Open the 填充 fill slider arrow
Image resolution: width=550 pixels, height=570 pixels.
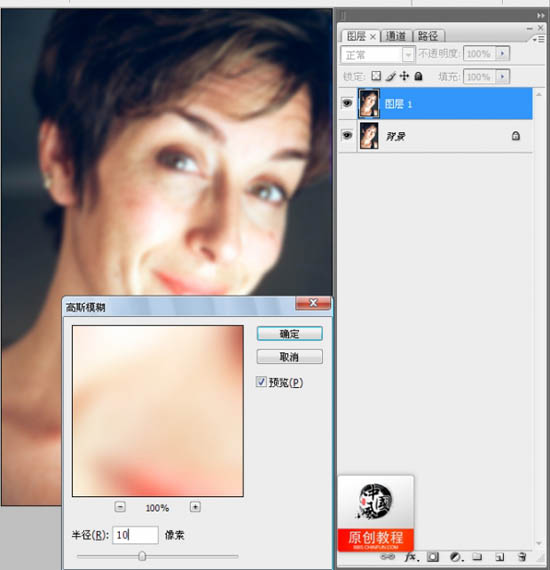[503, 76]
